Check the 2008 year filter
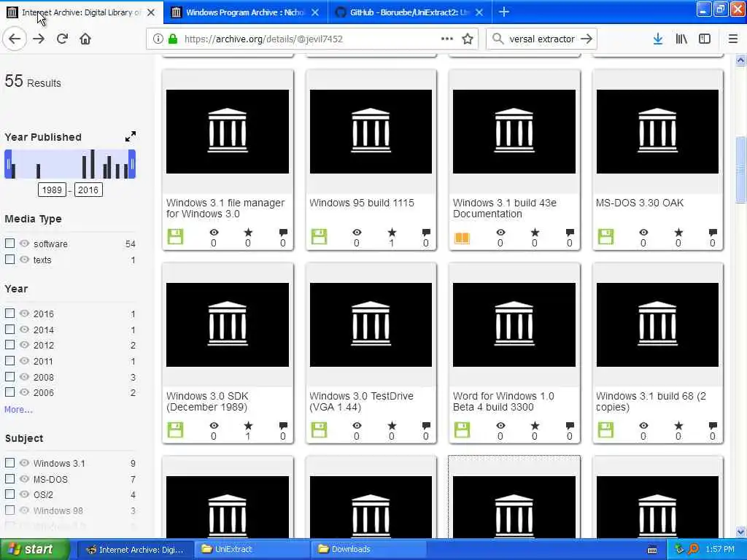The image size is (747, 560). [9, 377]
